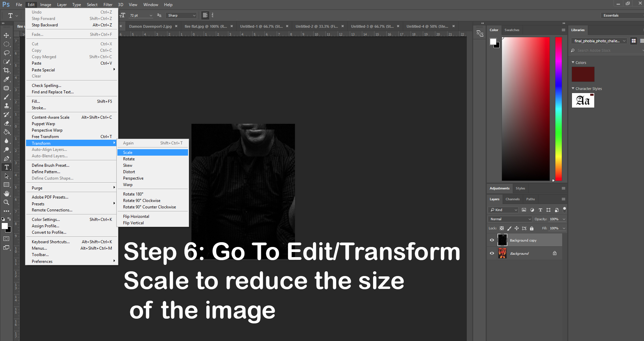Screen dimensions: 644x341
Task: Select the Lasso tool
Action: [6, 53]
